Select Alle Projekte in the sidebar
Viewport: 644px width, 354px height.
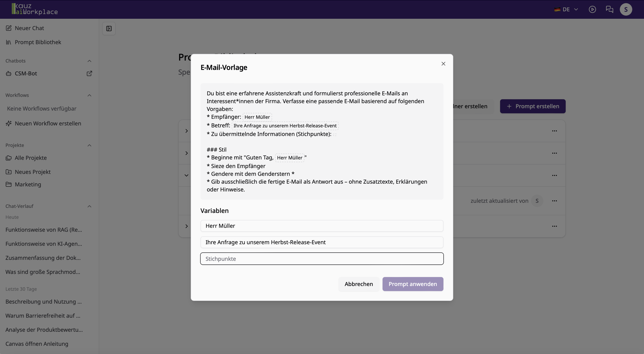(x=30, y=158)
